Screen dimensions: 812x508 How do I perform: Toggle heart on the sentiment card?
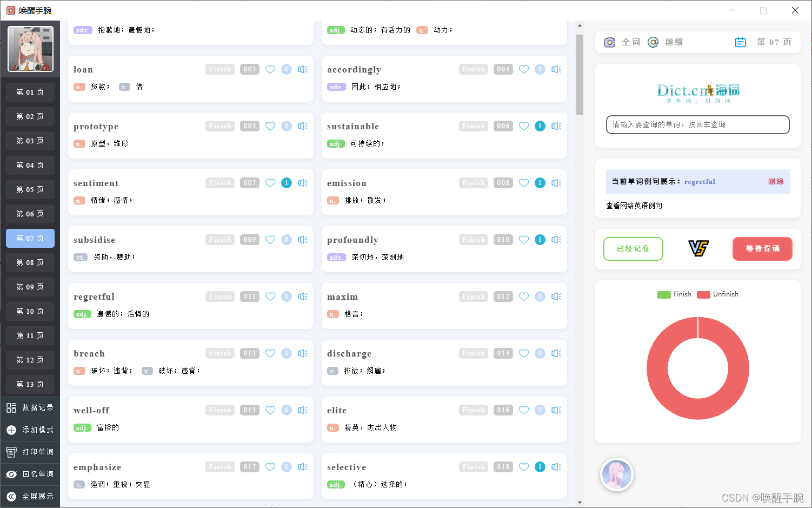[270, 183]
